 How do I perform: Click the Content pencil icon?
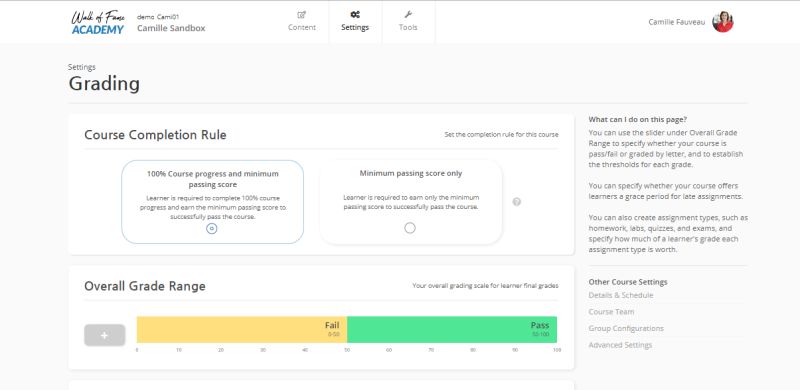pos(302,15)
